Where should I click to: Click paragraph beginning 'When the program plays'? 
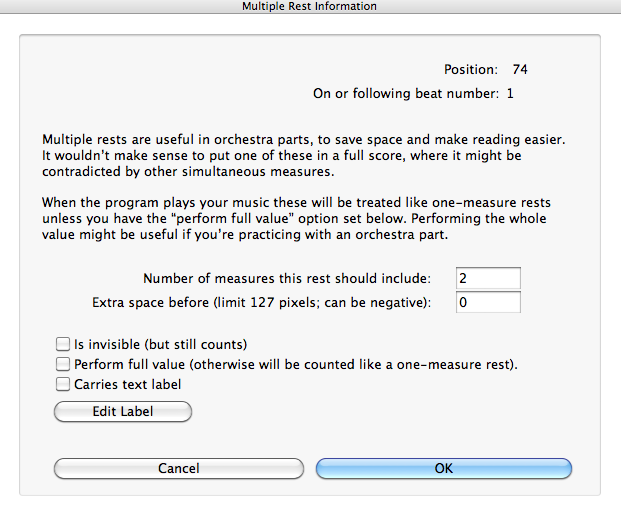pos(296,219)
